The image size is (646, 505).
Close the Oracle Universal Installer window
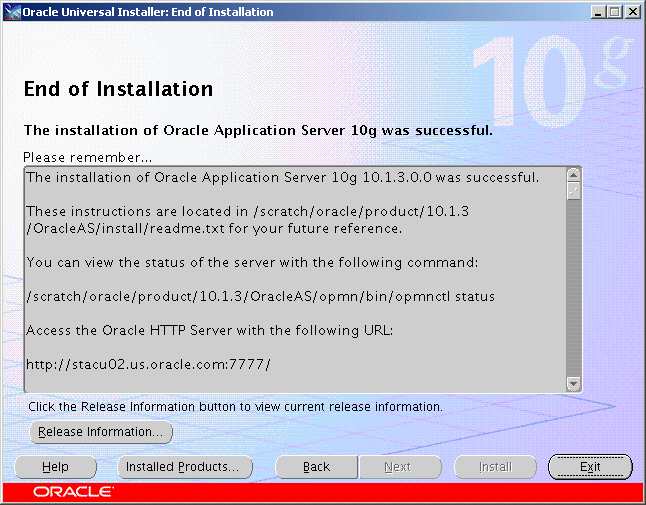632,12
